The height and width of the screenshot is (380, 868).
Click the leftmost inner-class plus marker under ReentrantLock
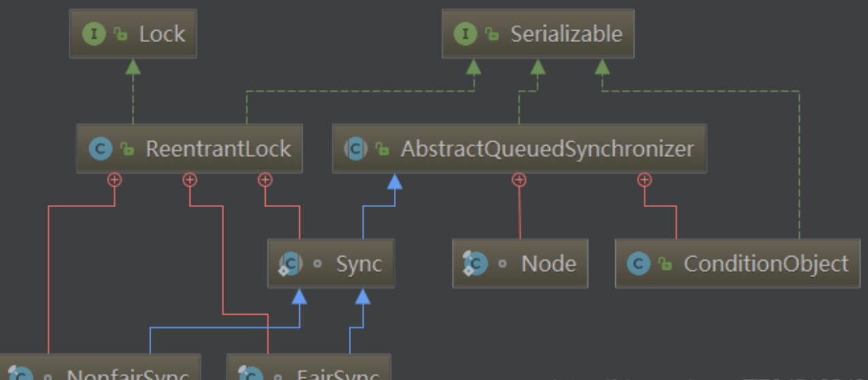(114, 180)
